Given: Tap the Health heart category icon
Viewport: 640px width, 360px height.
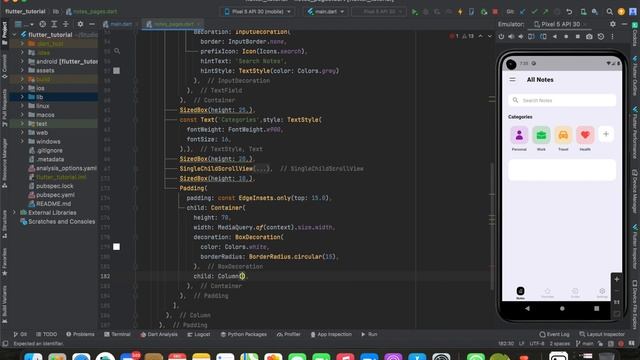Looking at the screenshot, I should pyautogui.click(x=585, y=135).
